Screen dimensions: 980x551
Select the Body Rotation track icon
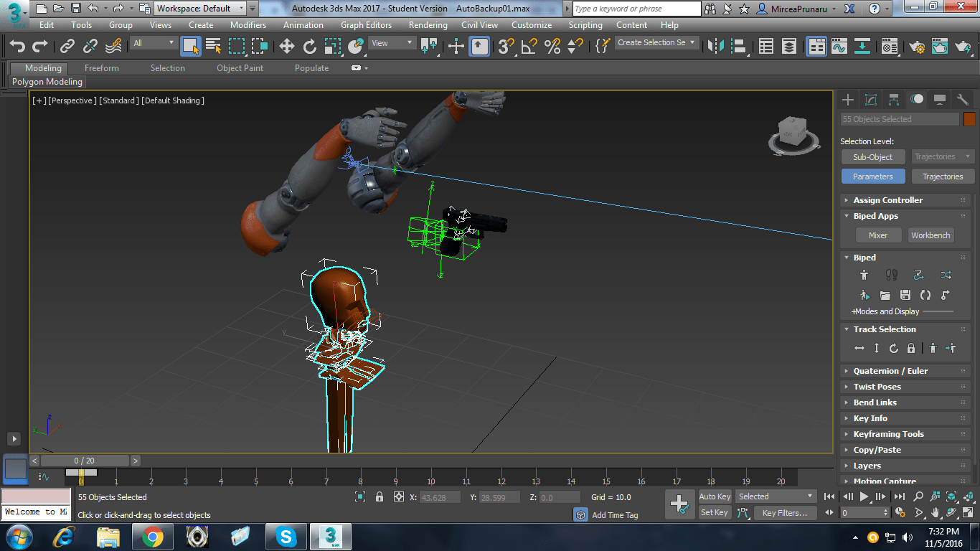[x=894, y=349]
